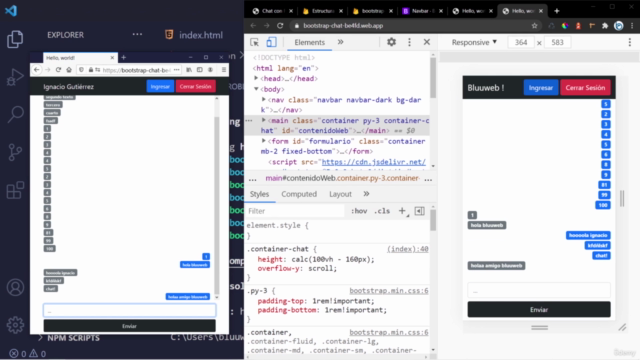Expand the main contenidoWeb element node

(264, 120)
